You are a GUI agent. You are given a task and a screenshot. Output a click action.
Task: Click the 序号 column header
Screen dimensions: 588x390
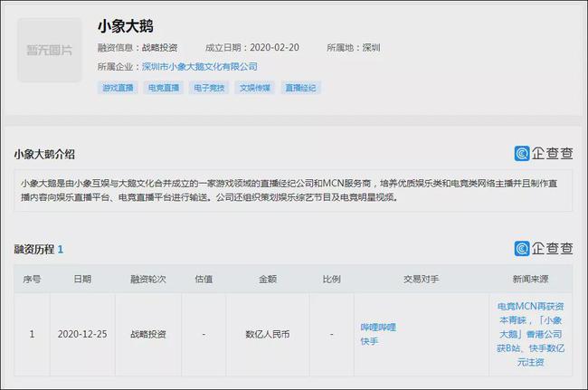pyautogui.click(x=32, y=279)
